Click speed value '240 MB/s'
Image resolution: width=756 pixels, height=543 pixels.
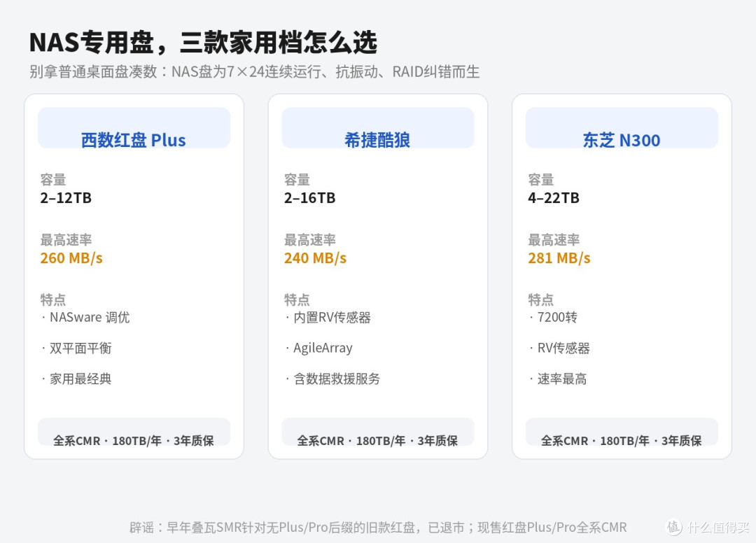[x=315, y=258]
